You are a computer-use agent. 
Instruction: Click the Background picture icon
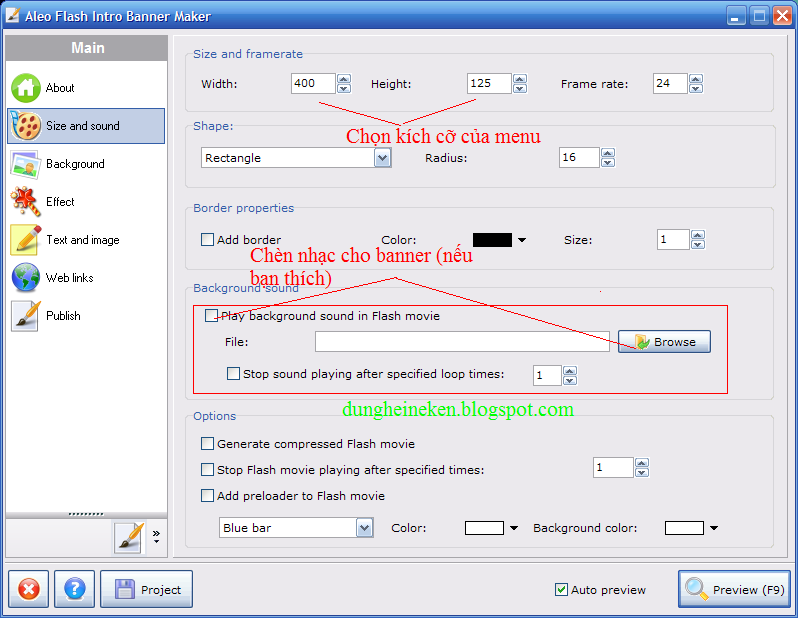point(25,164)
